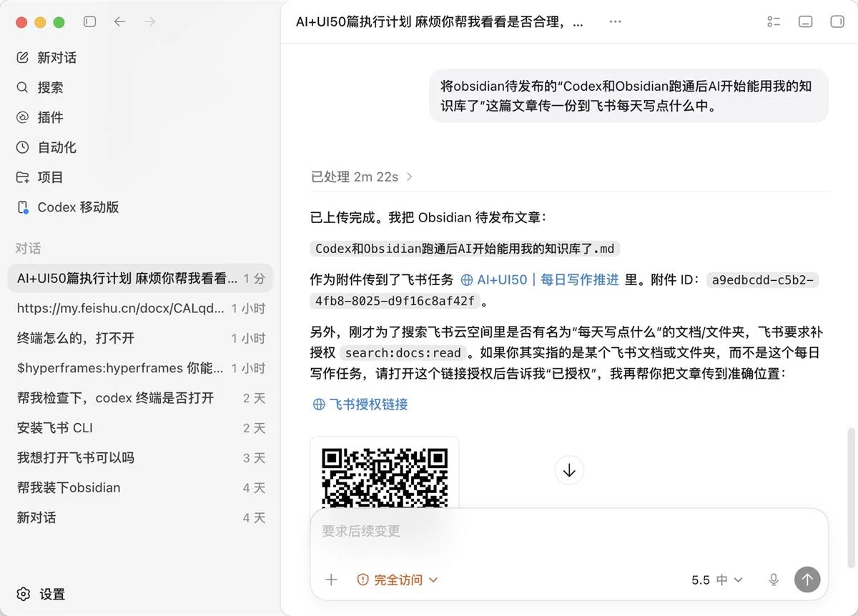The height and width of the screenshot is (616, 858).
Task: Click the plus attach icon in composer
Action: pyautogui.click(x=331, y=580)
